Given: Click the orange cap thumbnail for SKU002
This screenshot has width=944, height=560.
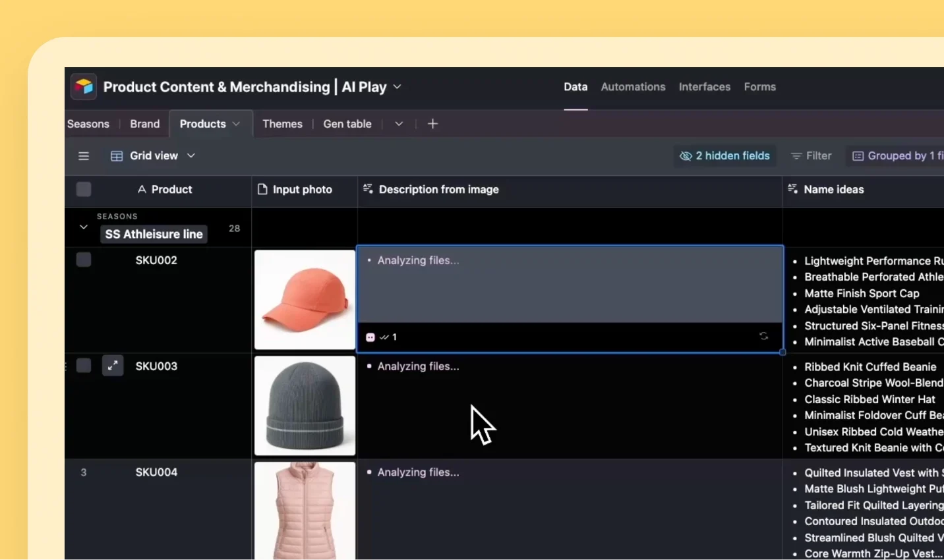Looking at the screenshot, I should [x=305, y=300].
